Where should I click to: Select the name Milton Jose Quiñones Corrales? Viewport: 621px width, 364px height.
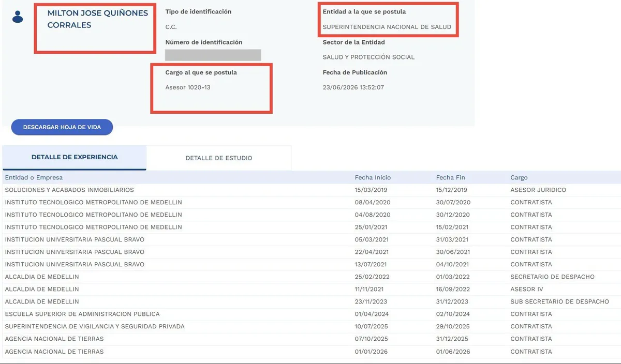[x=98, y=19]
